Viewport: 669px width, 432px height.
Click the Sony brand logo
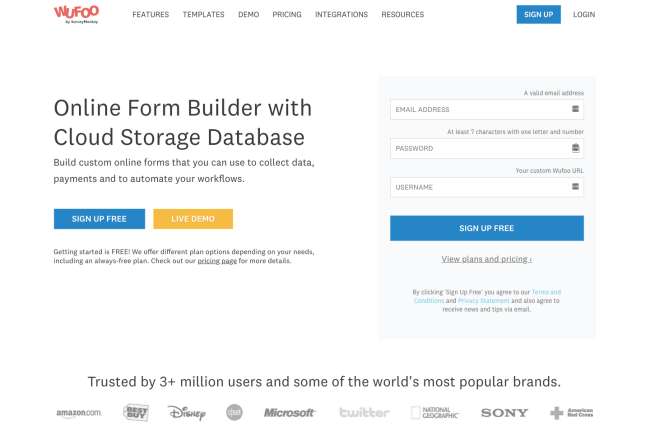tap(504, 413)
